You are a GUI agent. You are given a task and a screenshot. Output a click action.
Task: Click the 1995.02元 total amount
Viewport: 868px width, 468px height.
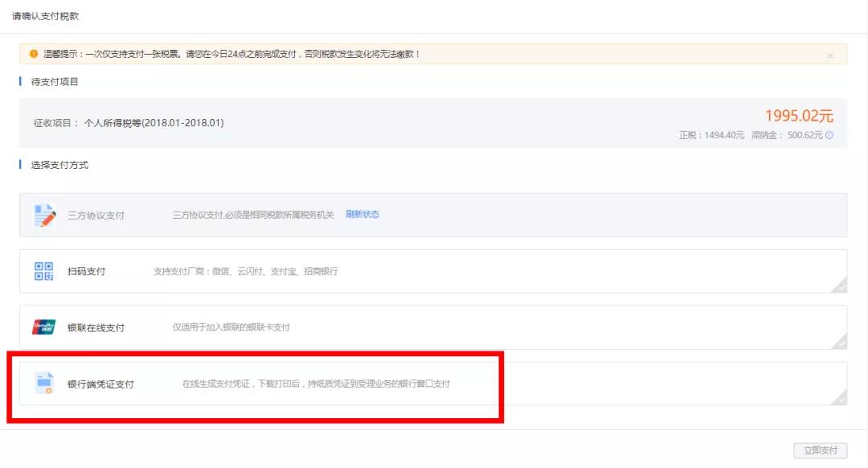(799, 116)
